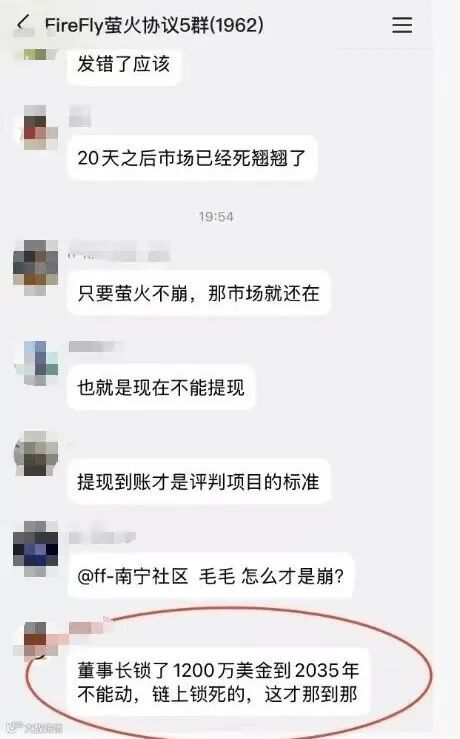This screenshot has width=460, height=739.
Task: Open the hamburger menu for group options
Action: [x=402, y=25]
